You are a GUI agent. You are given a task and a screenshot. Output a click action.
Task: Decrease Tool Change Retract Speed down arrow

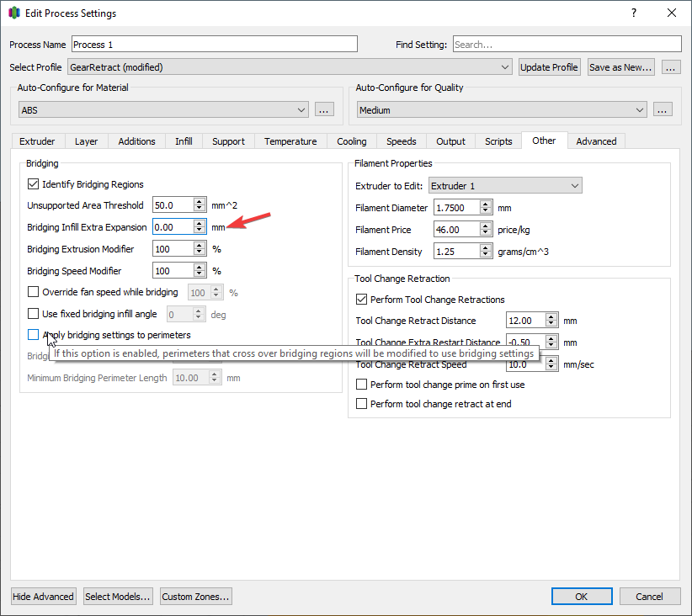[551, 367]
